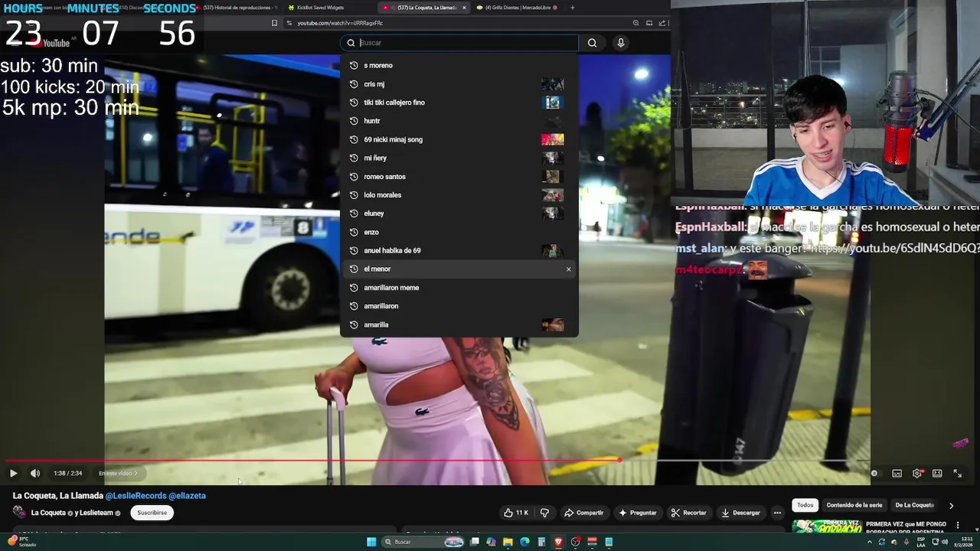980x551 pixels.
Task: Open the Windows Start menu
Action: (x=371, y=542)
